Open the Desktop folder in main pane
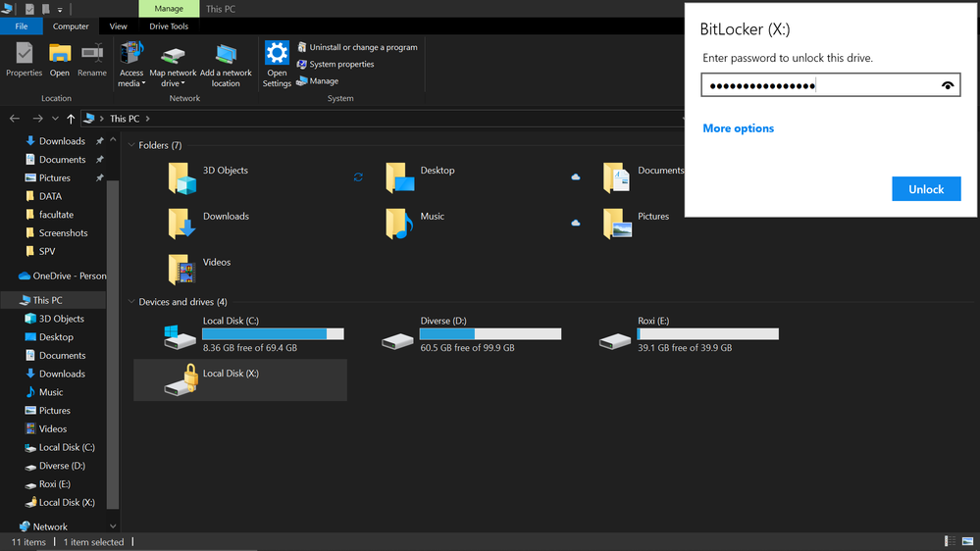Screen dimensions: 980x551 (420, 177)
